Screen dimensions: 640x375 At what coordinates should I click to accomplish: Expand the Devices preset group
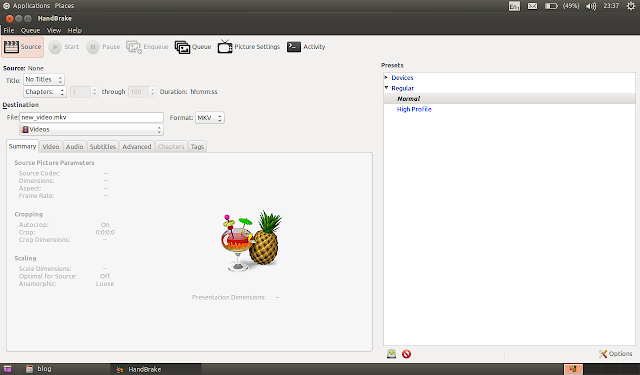(386, 77)
